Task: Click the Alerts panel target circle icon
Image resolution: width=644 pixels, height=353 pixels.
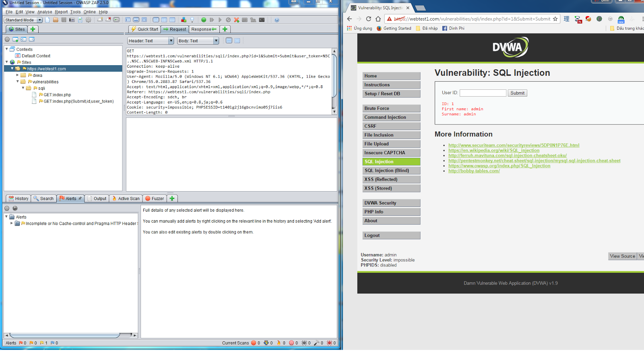Action: coord(7,208)
